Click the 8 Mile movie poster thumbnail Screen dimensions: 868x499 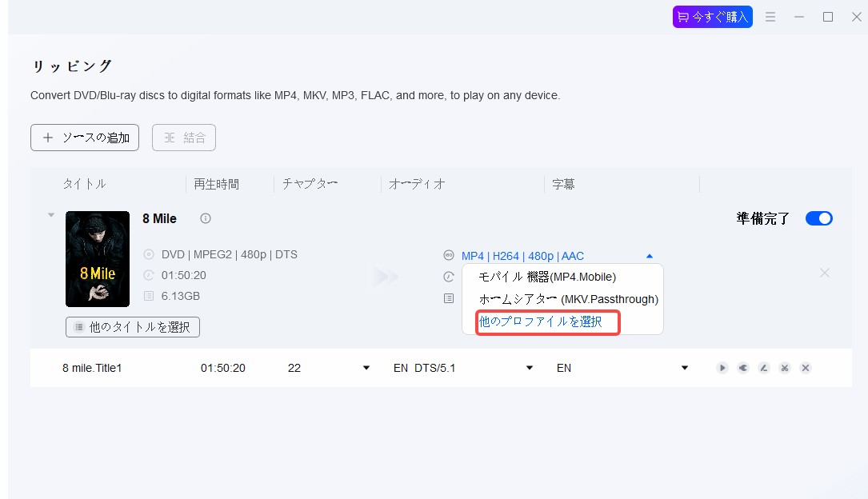click(98, 259)
